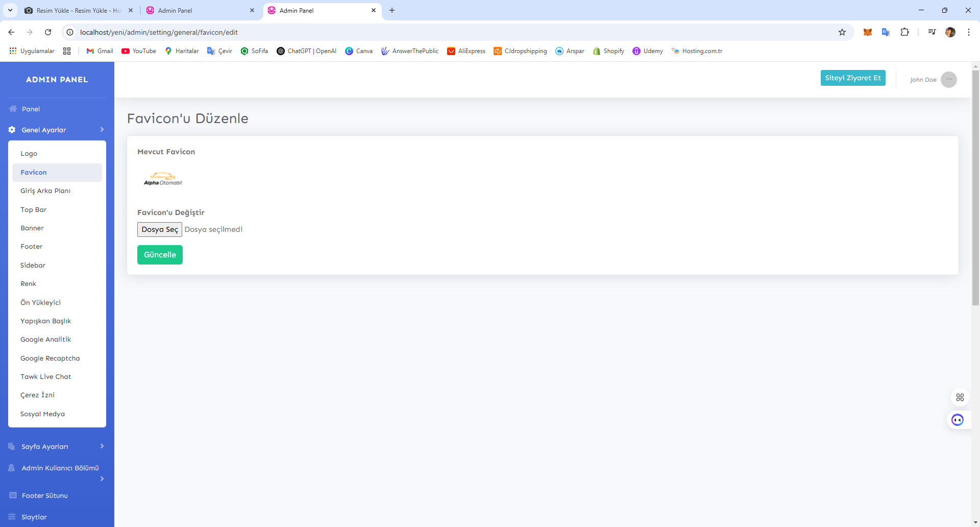Select Google Recaptcha in the submenu
This screenshot has height=527, width=980.
[50, 358]
